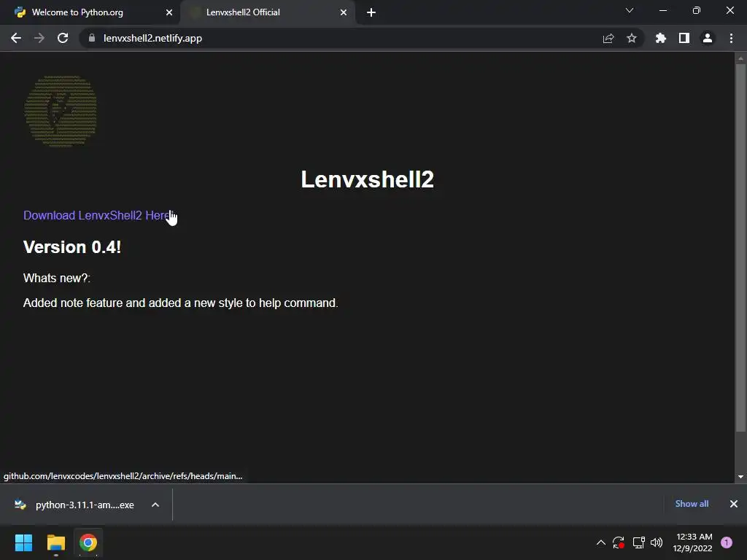The image size is (747, 560).
Task: Show hidden system tray icons
Action: pyautogui.click(x=601, y=542)
